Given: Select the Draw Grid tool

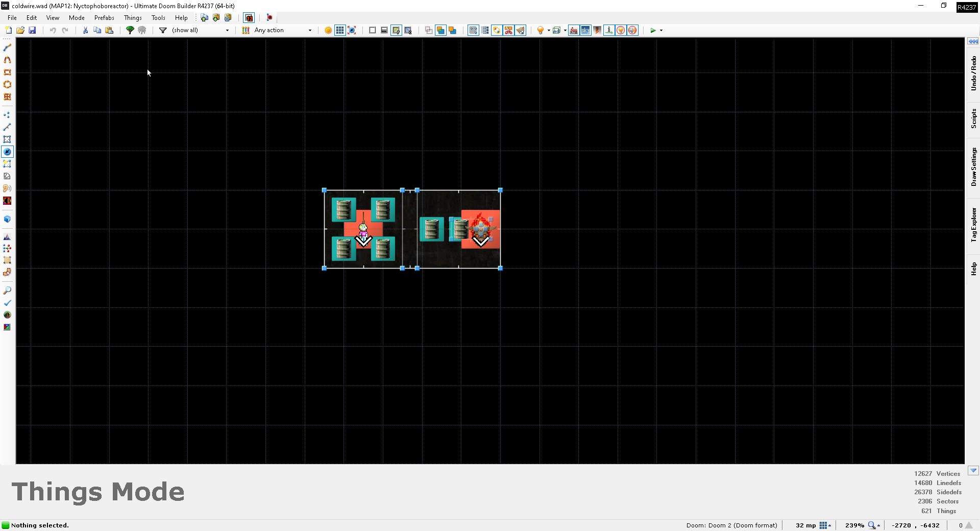Looking at the screenshot, I should (7, 96).
